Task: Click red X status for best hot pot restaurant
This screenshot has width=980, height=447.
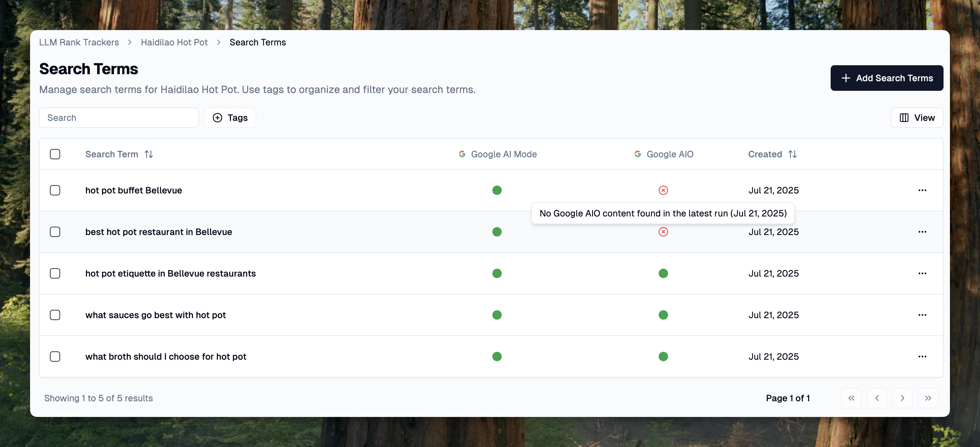Action: (663, 232)
